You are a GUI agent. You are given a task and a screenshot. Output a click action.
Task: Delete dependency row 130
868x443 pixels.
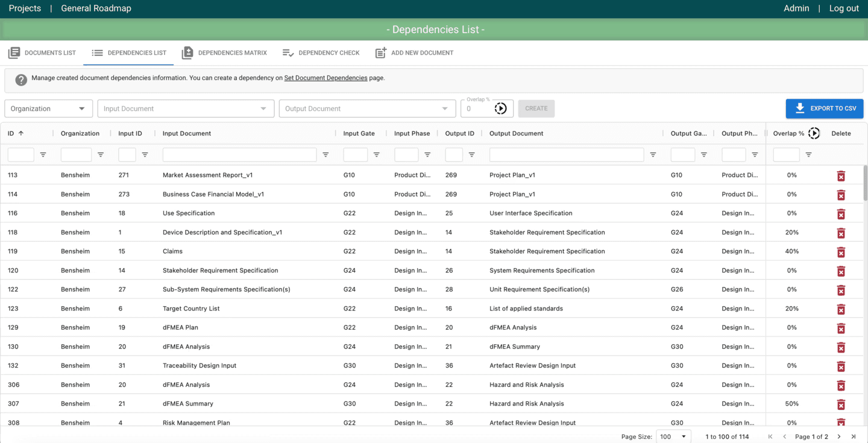(x=841, y=347)
